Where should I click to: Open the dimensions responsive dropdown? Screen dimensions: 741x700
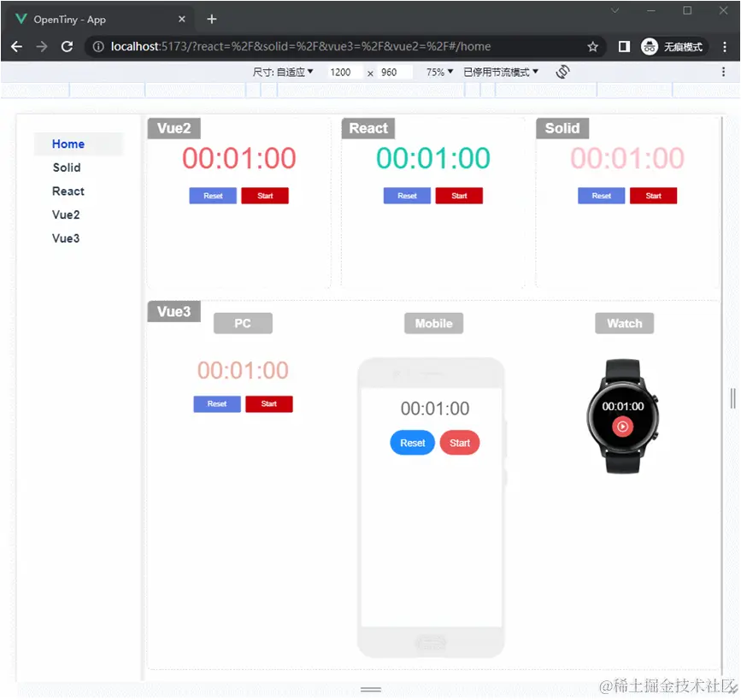coord(283,72)
